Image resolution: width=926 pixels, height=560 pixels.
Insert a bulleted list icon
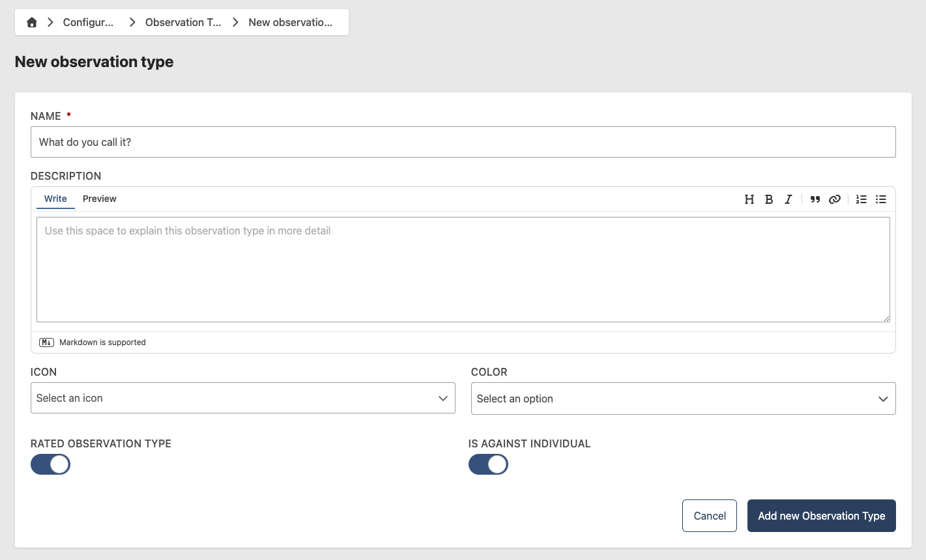click(x=881, y=199)
